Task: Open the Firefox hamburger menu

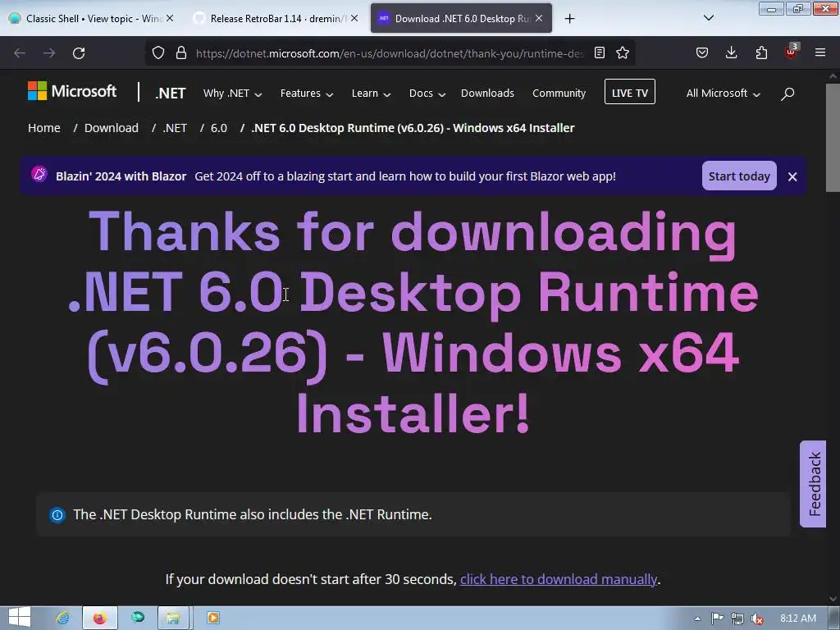Action: [x=820, y=52]
